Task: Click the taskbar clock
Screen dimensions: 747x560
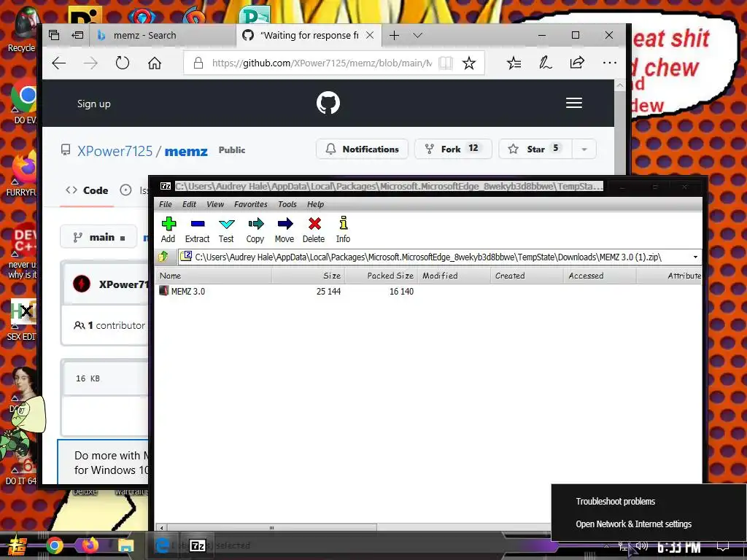Action: (x=679, y=547)
